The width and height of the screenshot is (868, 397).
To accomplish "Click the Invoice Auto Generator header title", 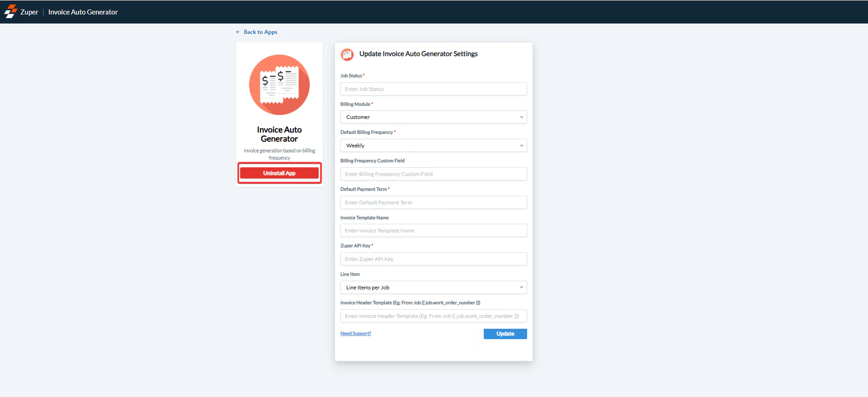I will (x=83, y=12).
